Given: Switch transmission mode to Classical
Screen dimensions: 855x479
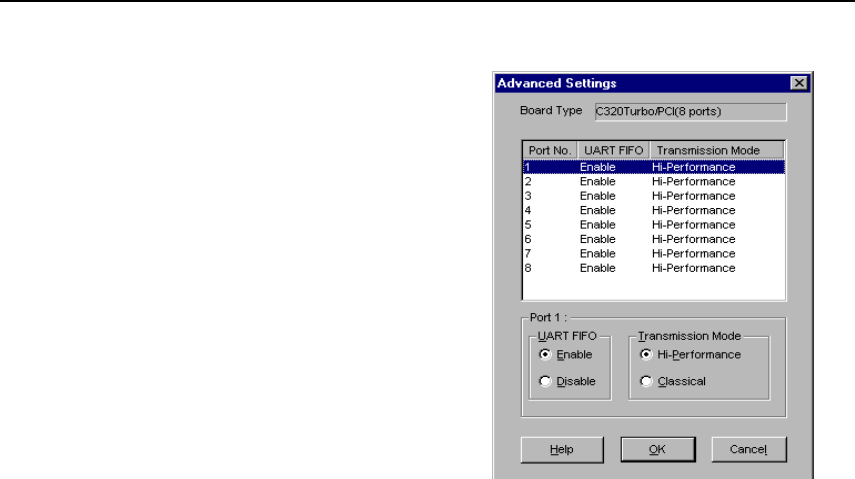Looking at the screenshot, I should pos(645,381).
